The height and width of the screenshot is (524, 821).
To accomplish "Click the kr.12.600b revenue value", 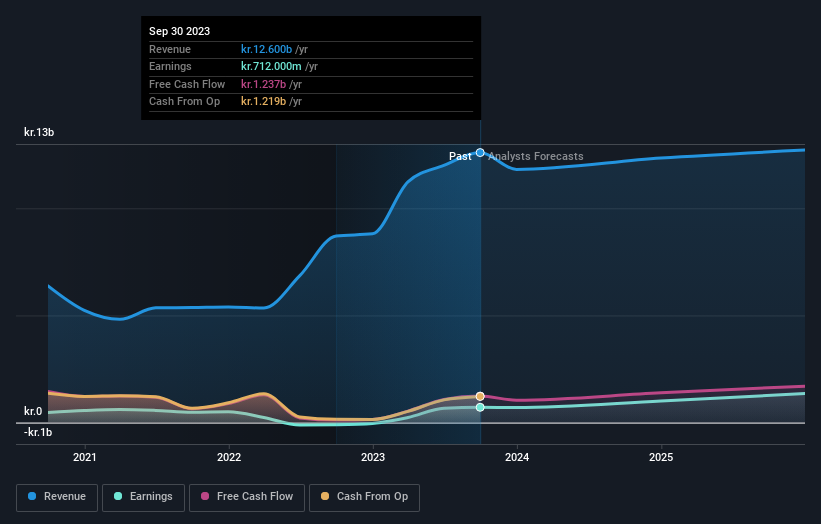I will click(x=267, y=49).
